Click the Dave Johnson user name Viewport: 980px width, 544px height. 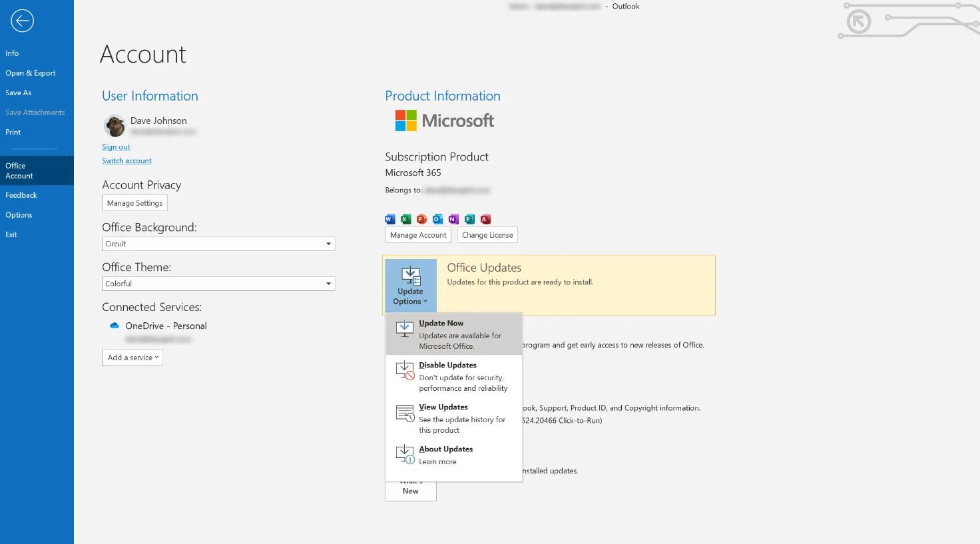click(x=158, y=121)
